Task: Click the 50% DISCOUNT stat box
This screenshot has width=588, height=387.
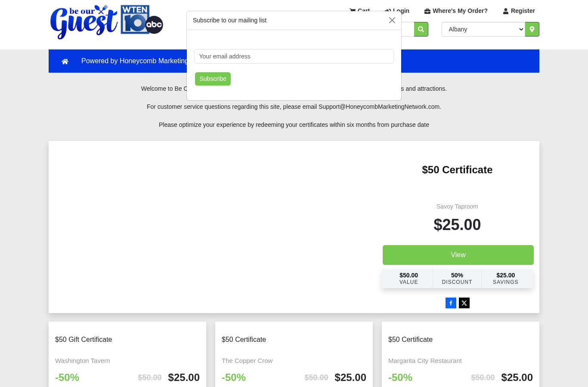Action: click(x=457, y=279)
